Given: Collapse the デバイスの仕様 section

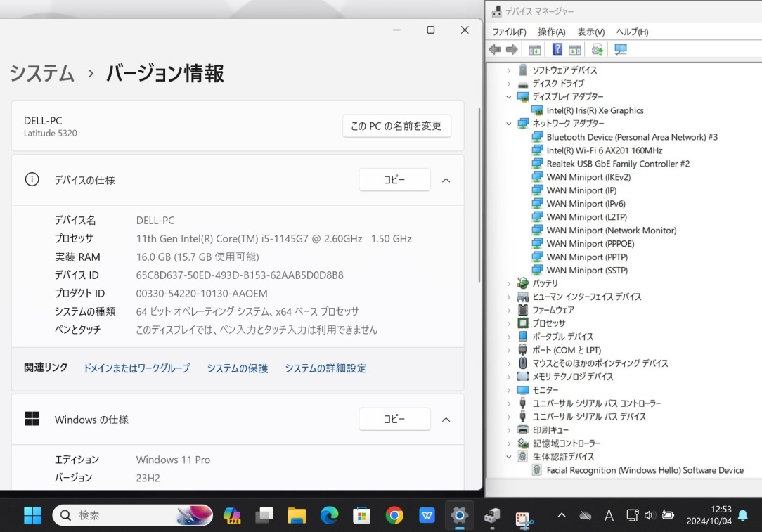Looking at the screenshot, I should pos(446,179).
